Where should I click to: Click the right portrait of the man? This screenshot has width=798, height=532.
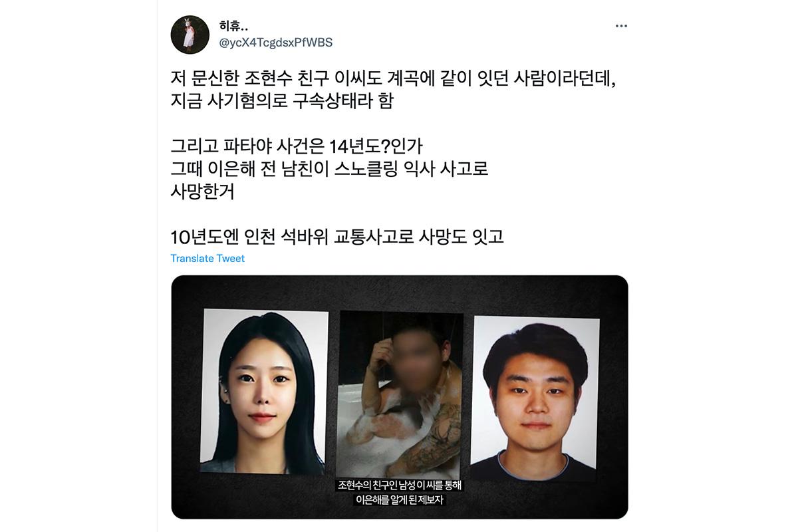(x=535, y=398)
